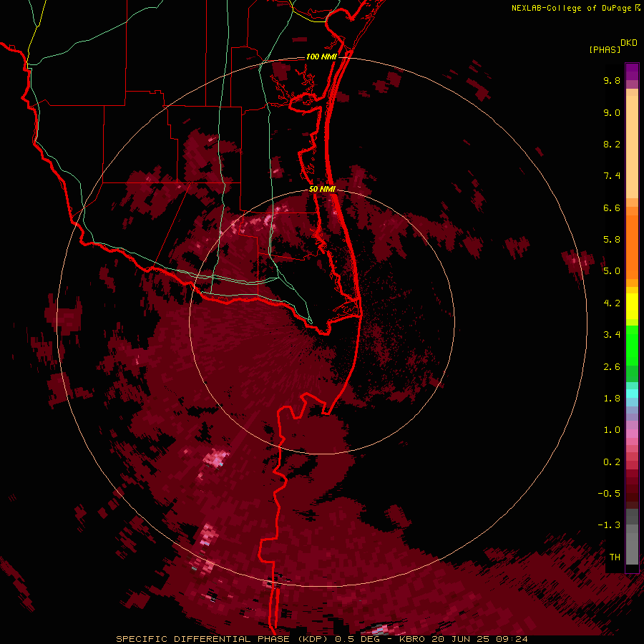The image size is (644, 644).
Task: Click the 100 NMI range ring label
Action: coord(321,57)
